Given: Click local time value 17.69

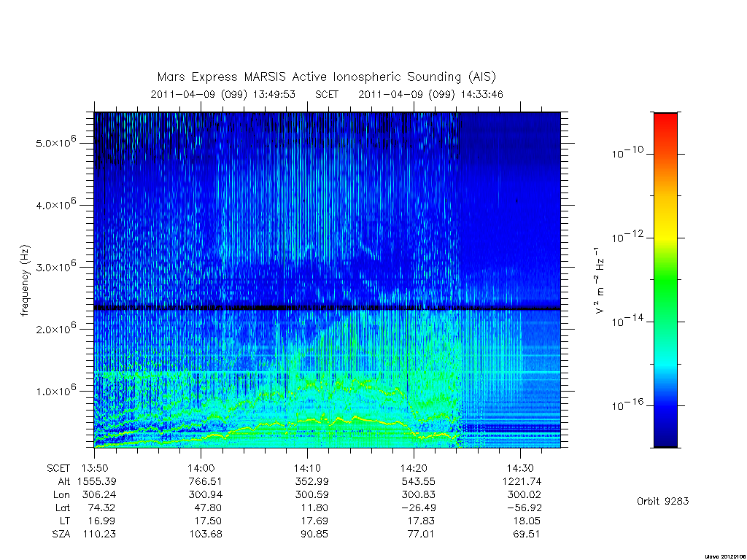Looking at the screenshot, I should (314, 521).
